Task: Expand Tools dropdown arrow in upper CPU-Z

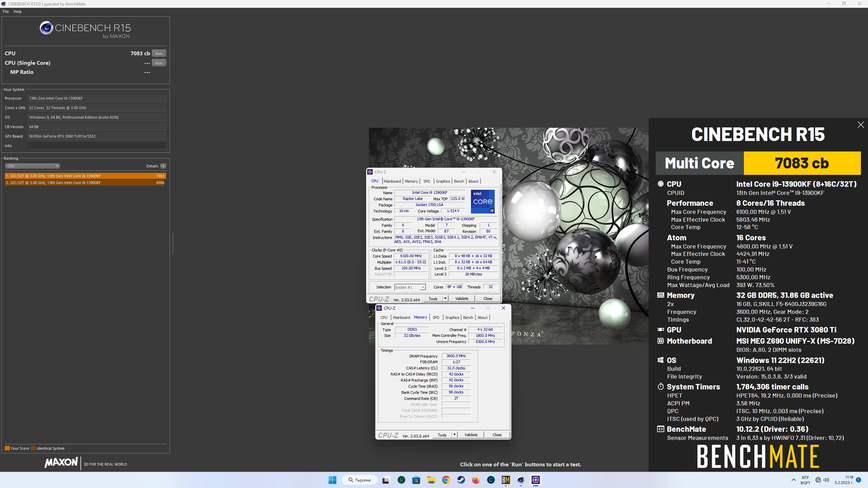Action: tap(445, 299)
